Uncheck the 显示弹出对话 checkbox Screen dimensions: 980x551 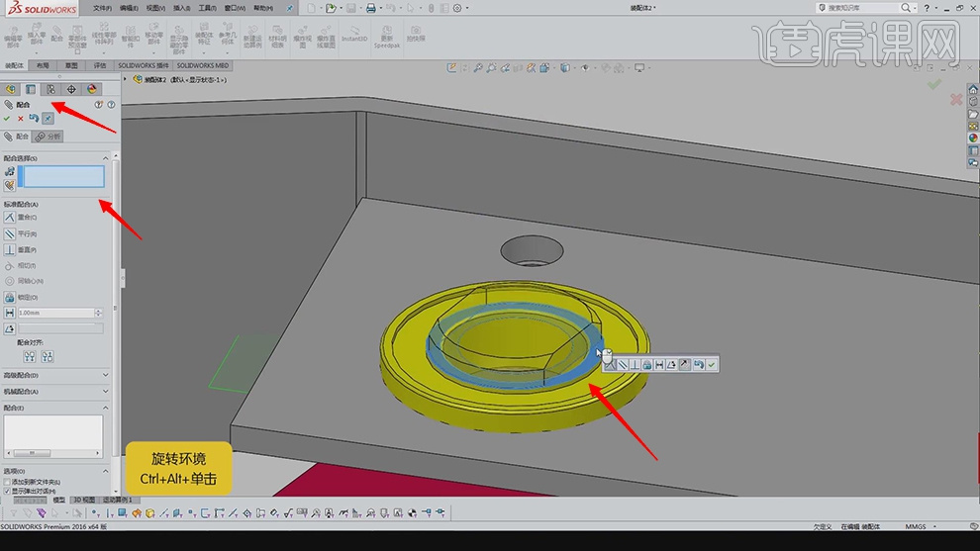tap(7, 491)
